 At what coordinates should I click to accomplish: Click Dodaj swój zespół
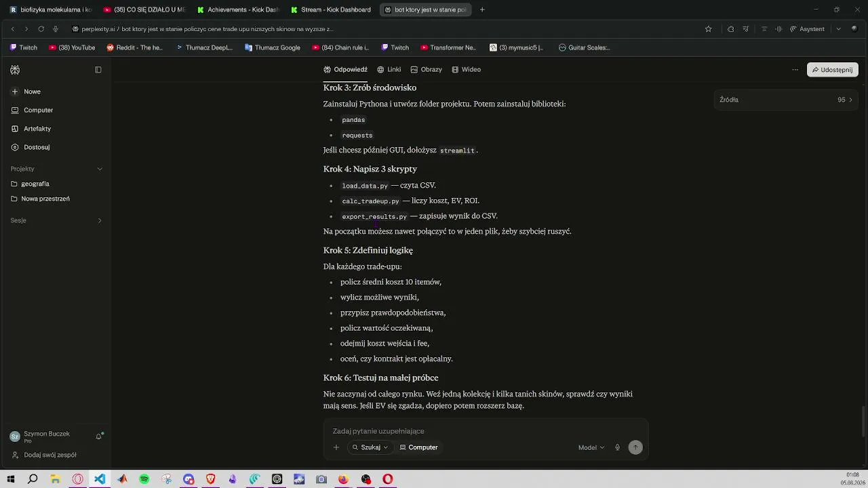[x=44, y=455]
